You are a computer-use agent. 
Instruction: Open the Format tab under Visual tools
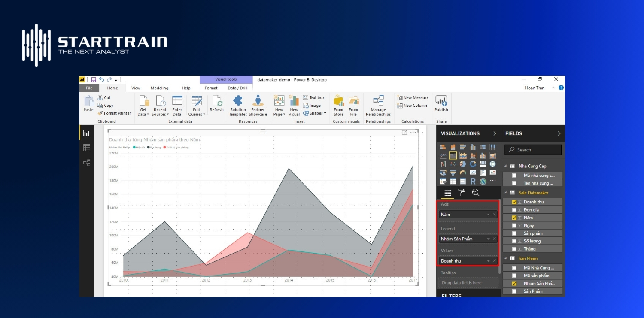click(211, 88)
